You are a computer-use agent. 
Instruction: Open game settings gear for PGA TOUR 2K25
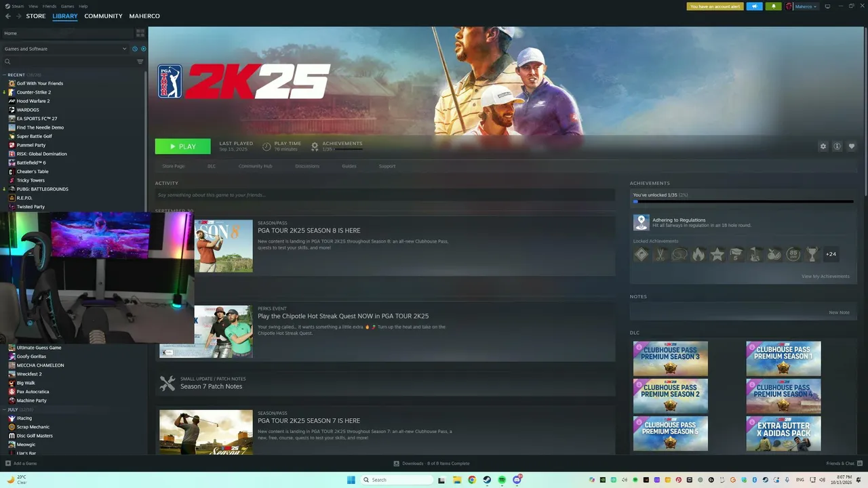tap(823, 146)
